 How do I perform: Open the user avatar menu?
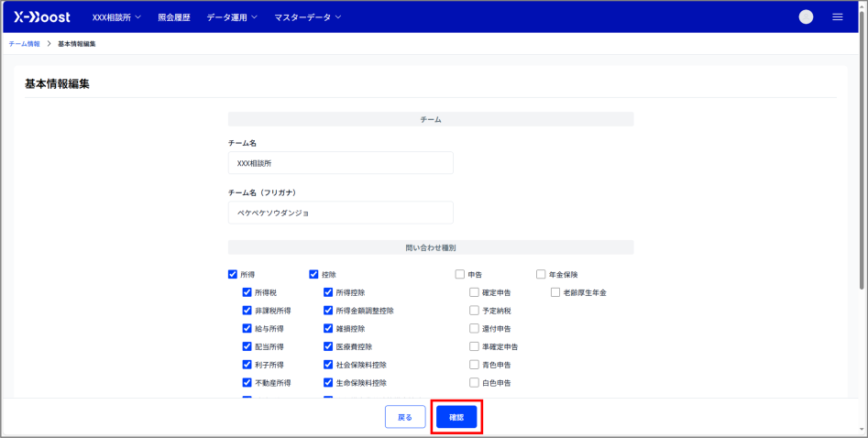[806, 17]
